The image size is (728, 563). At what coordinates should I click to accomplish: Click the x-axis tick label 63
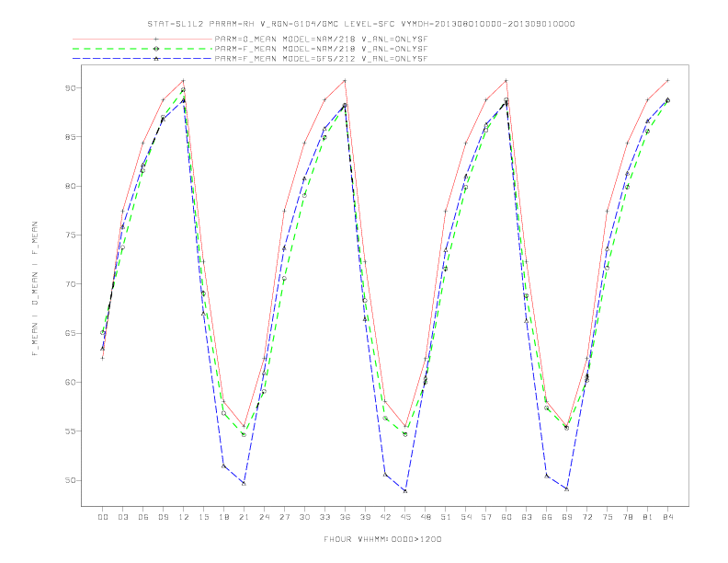tap(527, 517)
